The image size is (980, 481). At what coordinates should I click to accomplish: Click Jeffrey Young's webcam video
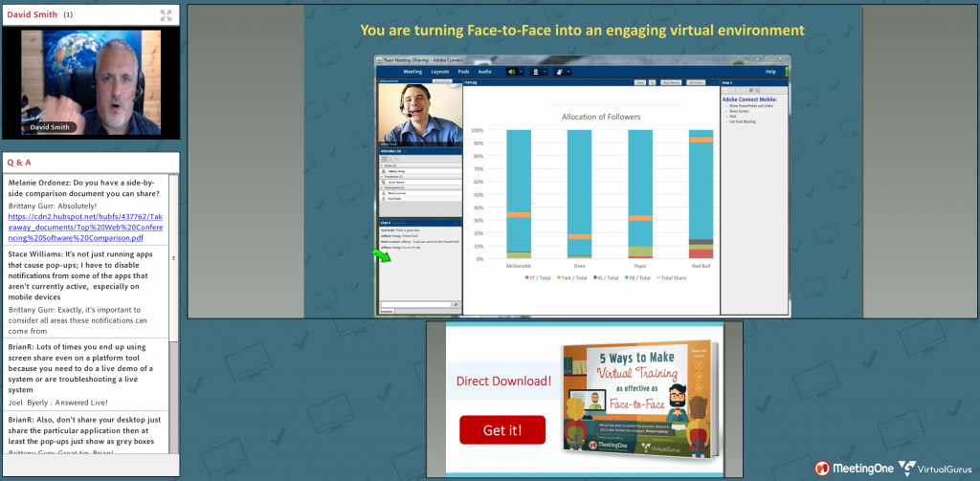421,115
